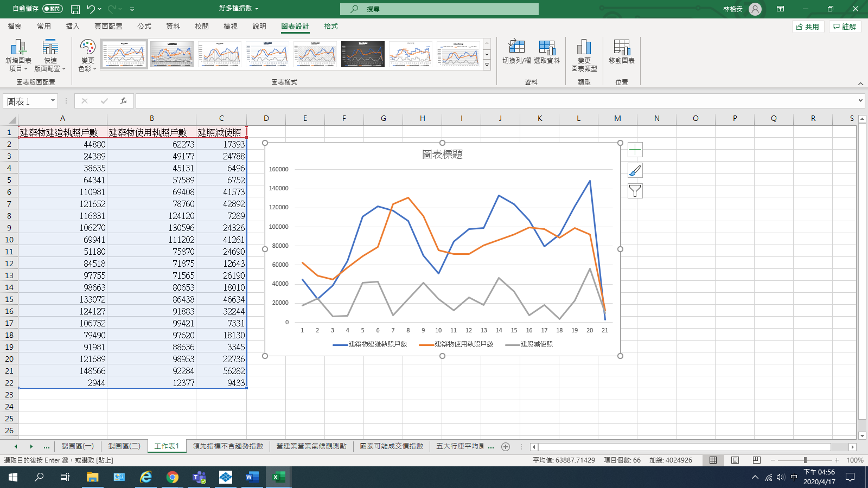Click the 搜尋 search box
Image resolution: width=868 pixels, height=488 pixels.
(439, 9)
